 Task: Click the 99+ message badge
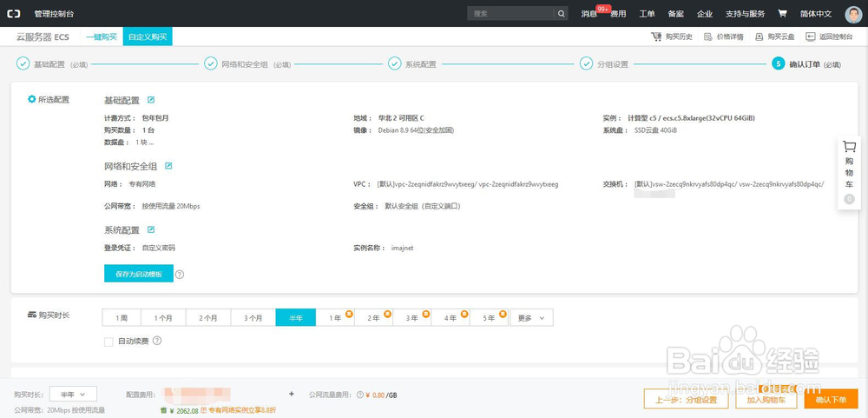pos(603,9)
